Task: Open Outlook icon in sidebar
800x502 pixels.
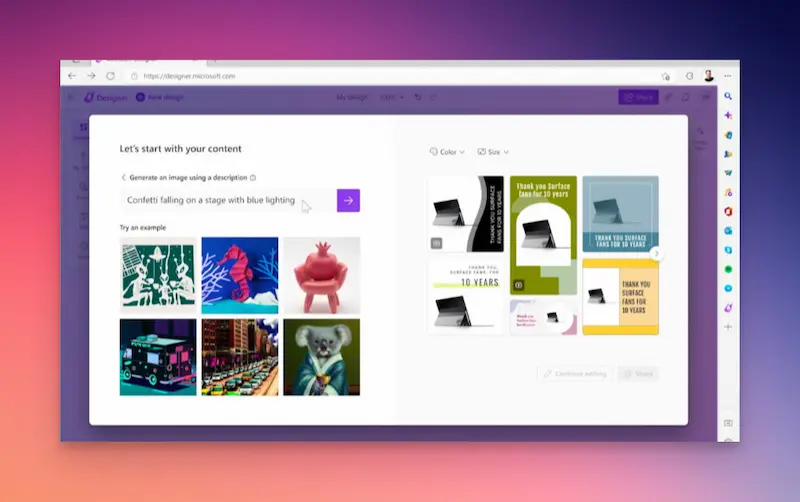Action: 728,231
